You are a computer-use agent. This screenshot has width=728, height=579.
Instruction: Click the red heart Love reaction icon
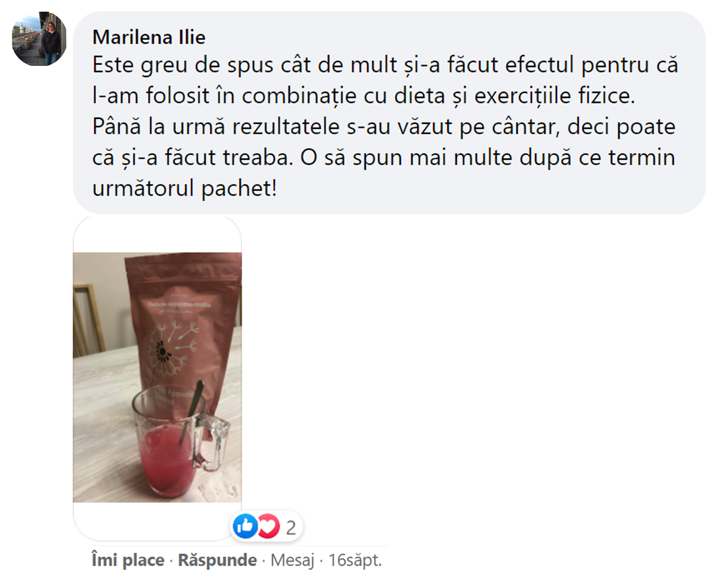click(269, 526)
